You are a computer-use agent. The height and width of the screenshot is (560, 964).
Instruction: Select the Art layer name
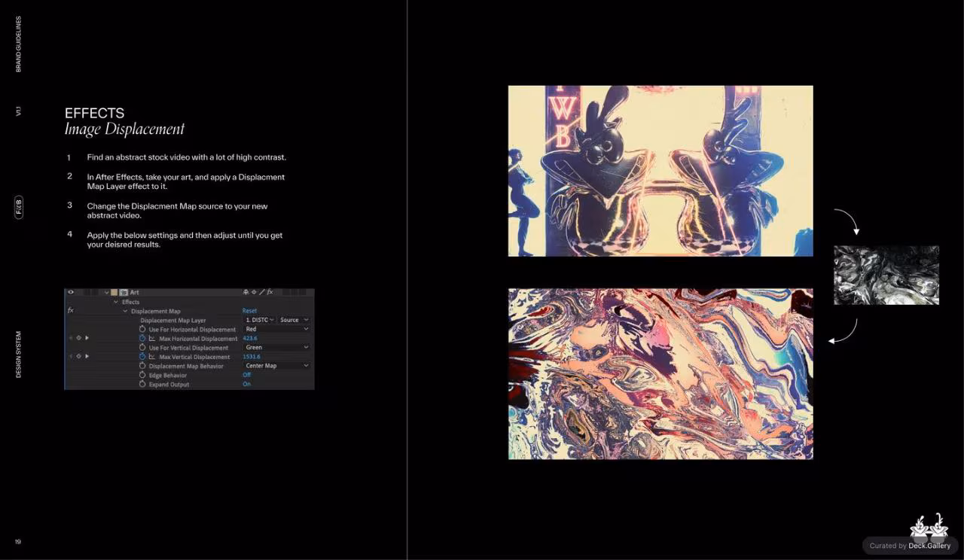pos(134,292)
